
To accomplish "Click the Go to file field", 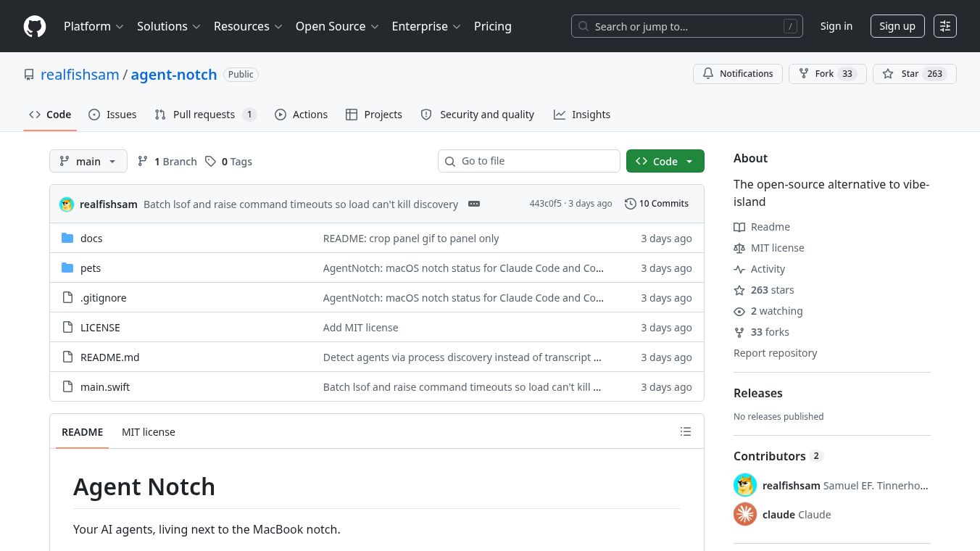I will [529, 161].
